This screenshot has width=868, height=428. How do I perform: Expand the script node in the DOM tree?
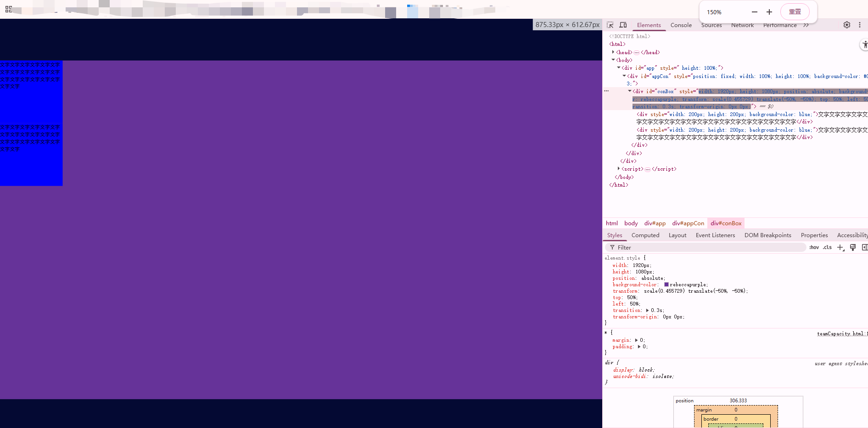(619, 169)
